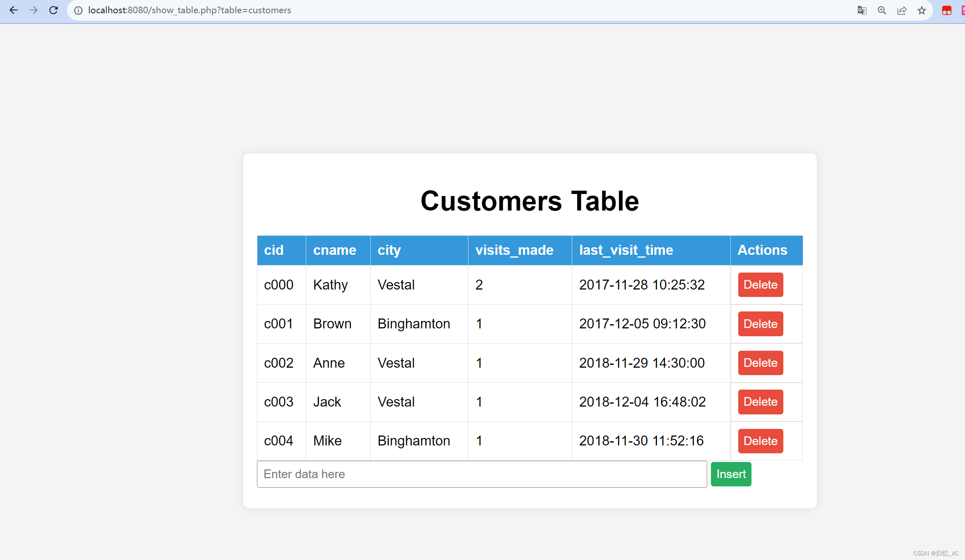Screen dimensions: 965x560
Task: Open the zoom magnifier icon
Action: click(x=882, y=10)
